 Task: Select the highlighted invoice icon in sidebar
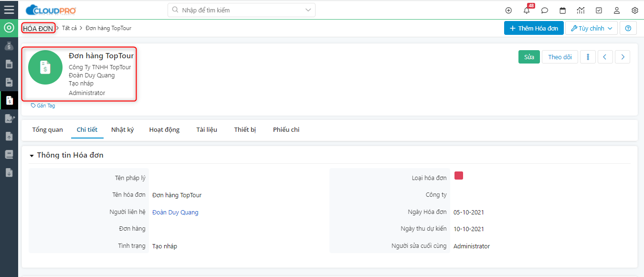(9, 100)
